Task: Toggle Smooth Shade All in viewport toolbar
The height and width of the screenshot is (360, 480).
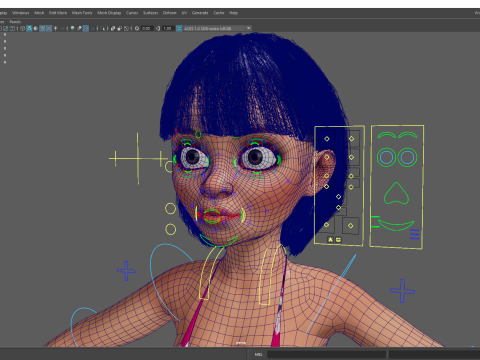Action: (29, 29)
